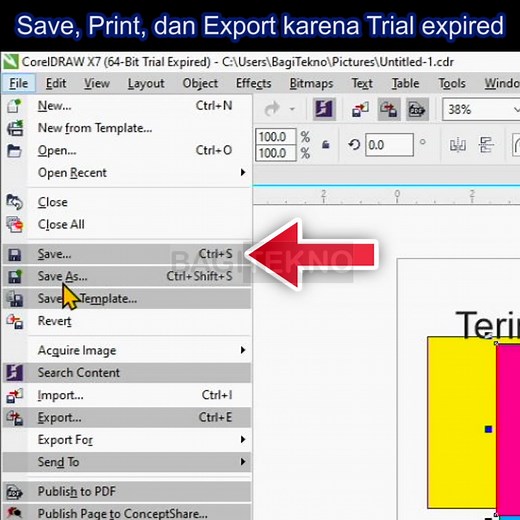Click the Publish to PDF toolbar button
This screenshot has height=520, width=520.
417,109
